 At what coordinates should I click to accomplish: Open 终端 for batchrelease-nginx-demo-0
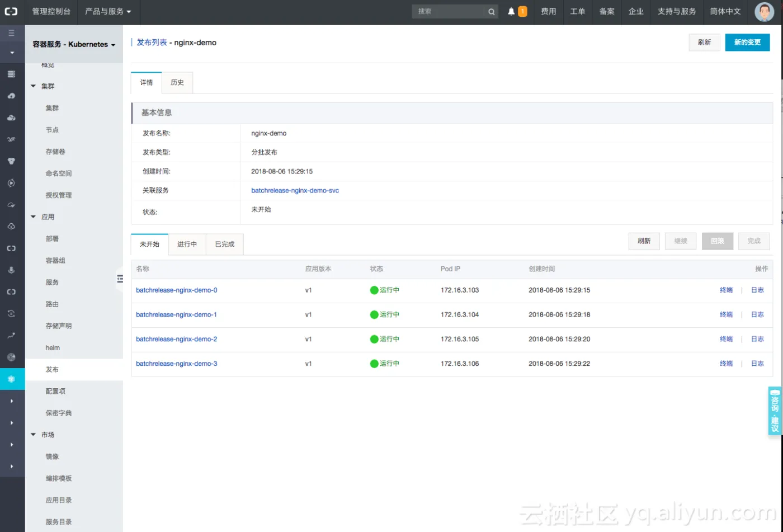click(x=726, y=290)
